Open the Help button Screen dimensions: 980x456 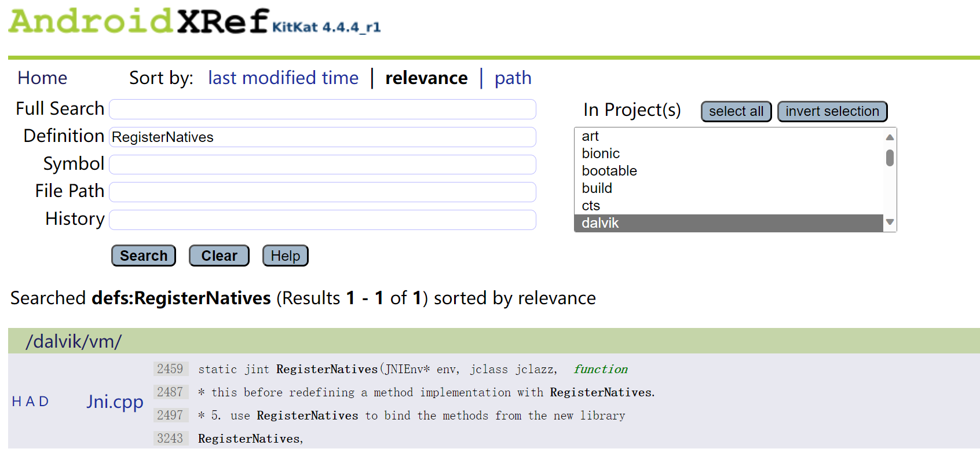(286, 256)
